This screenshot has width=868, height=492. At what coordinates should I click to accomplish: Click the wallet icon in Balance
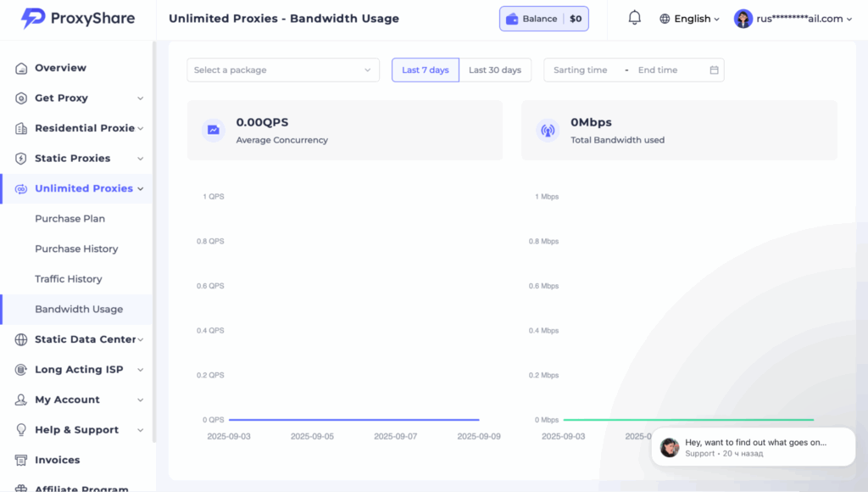tap(512, 19)
